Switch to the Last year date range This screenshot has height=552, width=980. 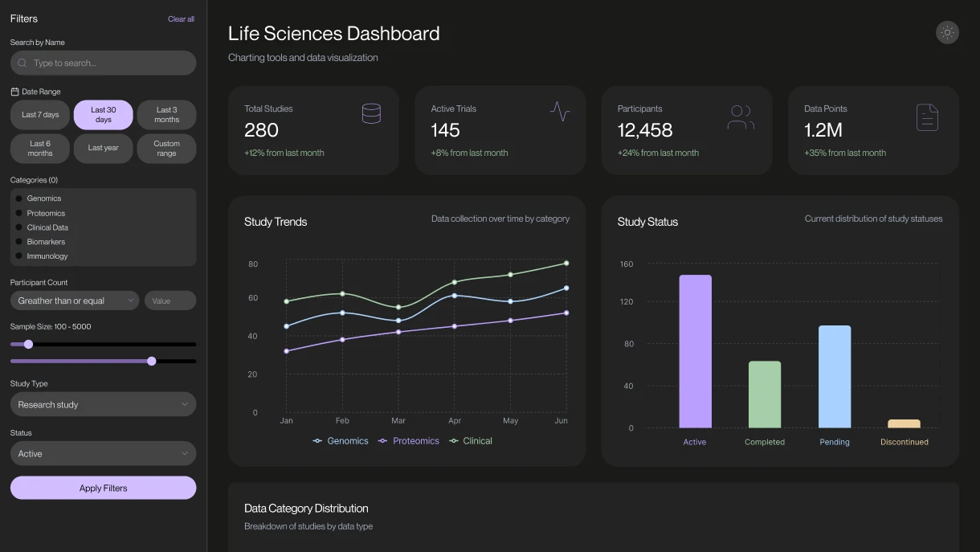pos(103,148)
